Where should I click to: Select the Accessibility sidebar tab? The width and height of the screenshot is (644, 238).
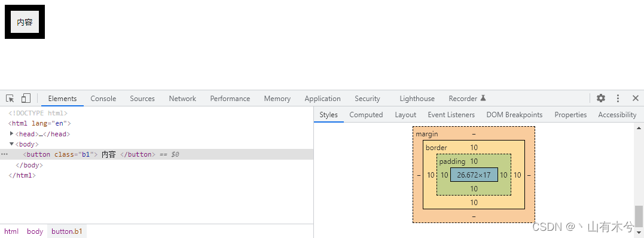pyautogui.click(x=617, y=115)
